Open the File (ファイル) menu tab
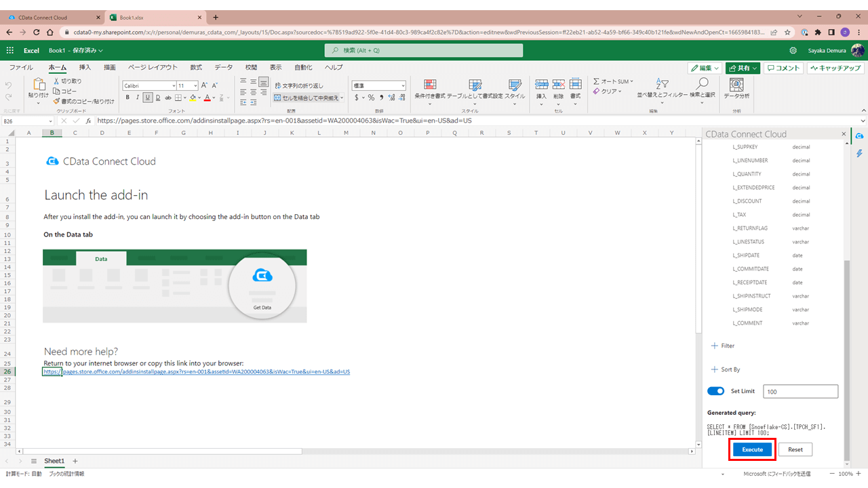This screenshot has height=488, width=868. 21,68
